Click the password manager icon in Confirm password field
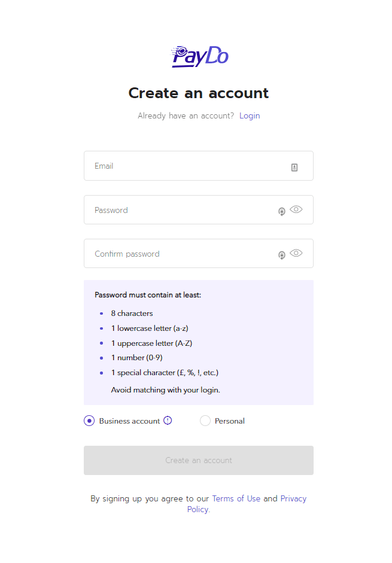This screenshot has height=563, width=392. 282,255
